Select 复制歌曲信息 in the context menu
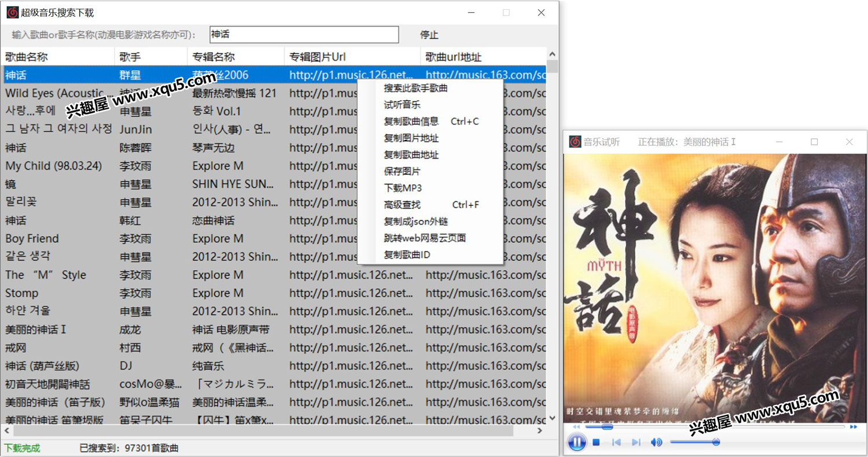This screenshot has height=457, width=868. (x=411, y=121)
